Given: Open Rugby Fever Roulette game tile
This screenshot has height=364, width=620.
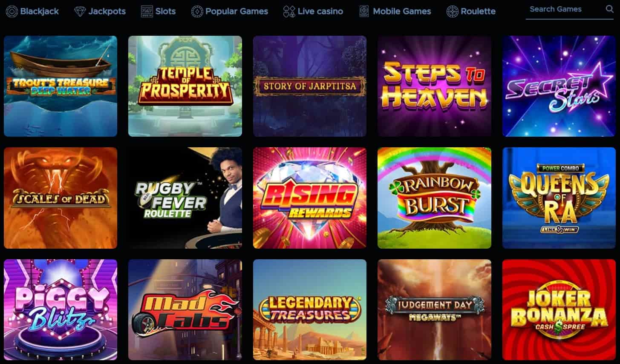Looking at the screenshot, I should [185, 198].
